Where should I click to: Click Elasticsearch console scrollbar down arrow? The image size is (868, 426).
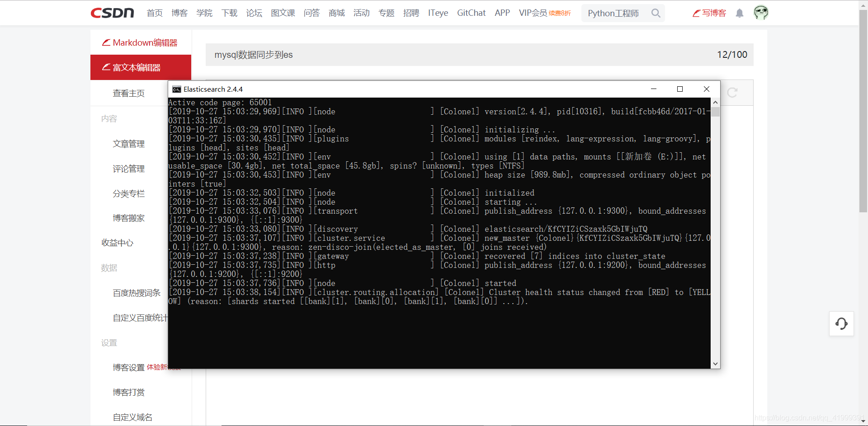715,364
